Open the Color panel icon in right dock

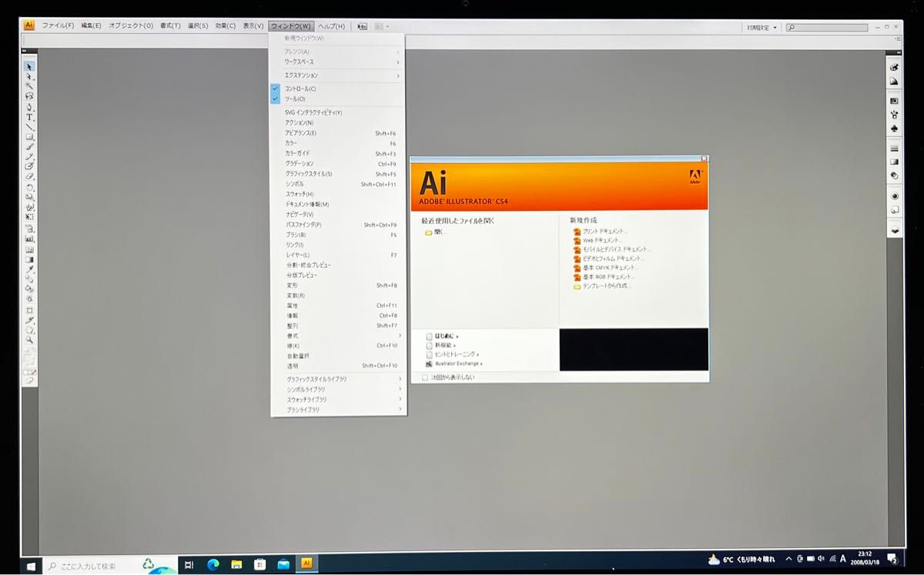(x=894, y=67)
